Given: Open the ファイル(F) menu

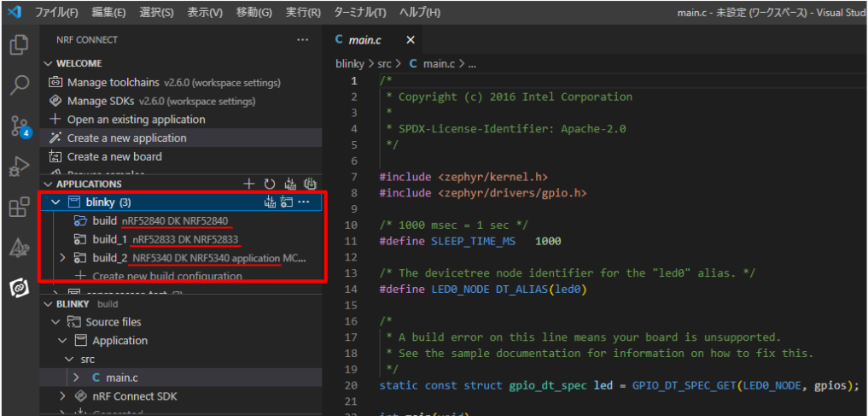Looking at the screenshot, I should [56, 12].
